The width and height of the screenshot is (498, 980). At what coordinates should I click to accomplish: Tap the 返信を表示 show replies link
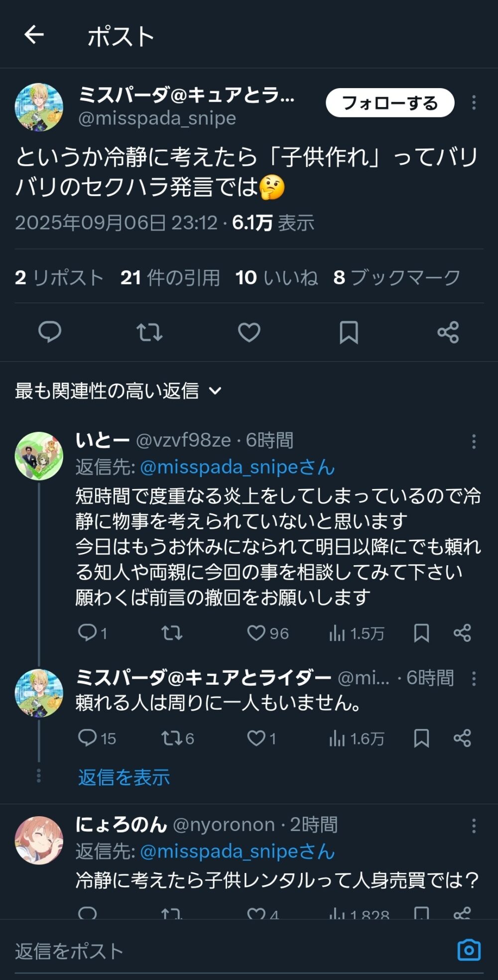(124, 777)
